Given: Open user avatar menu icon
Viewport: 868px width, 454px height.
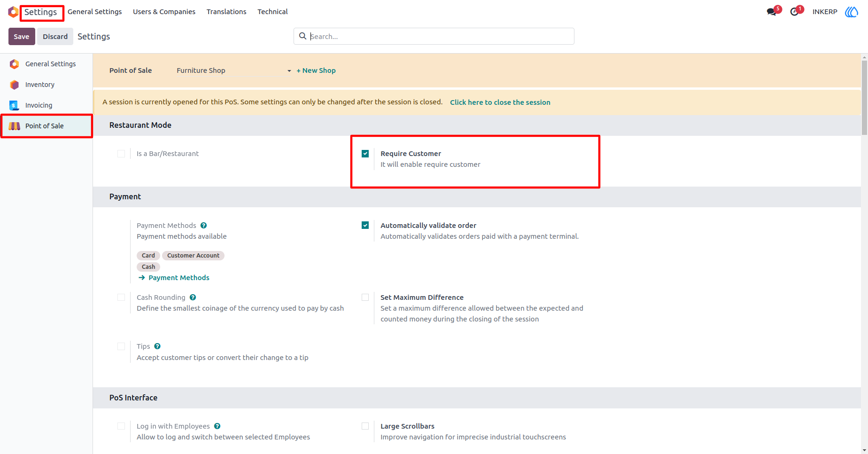Looking at the screenshot, I should tap(852, 12).
